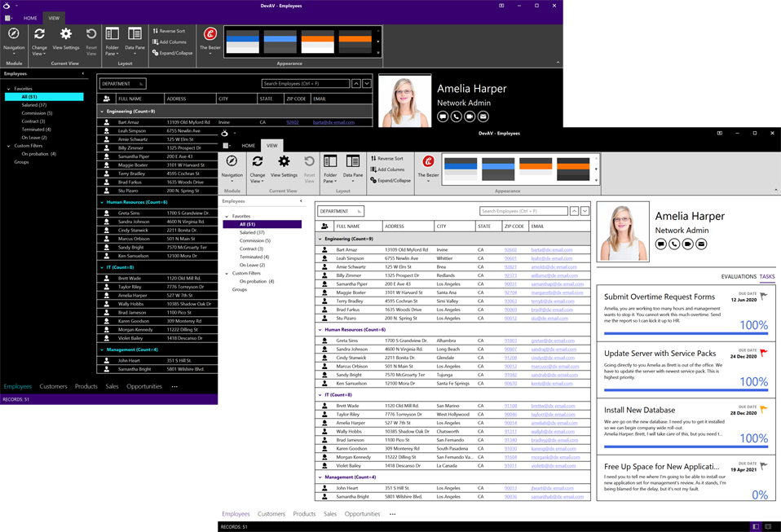The height and width of the screenshot is (532, 781).
Task: Open barta email link for Bart Arnaz, front window
Action: point(551,250)
